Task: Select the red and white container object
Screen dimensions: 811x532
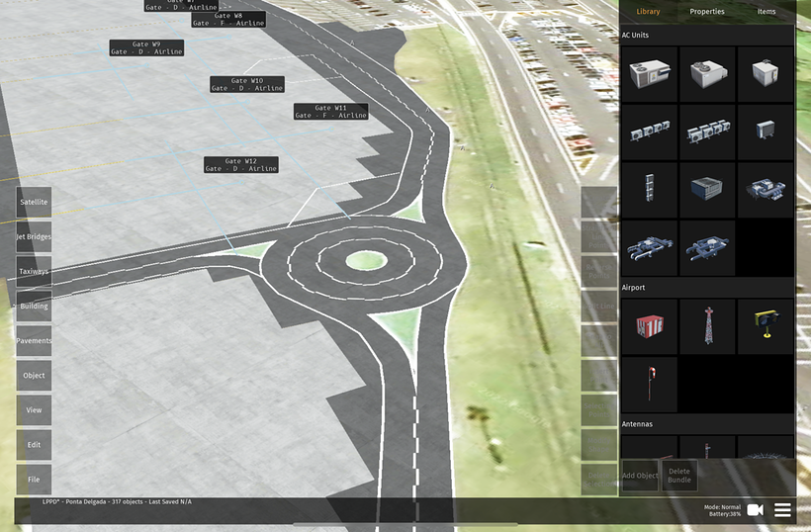Action: pos(650,326)
